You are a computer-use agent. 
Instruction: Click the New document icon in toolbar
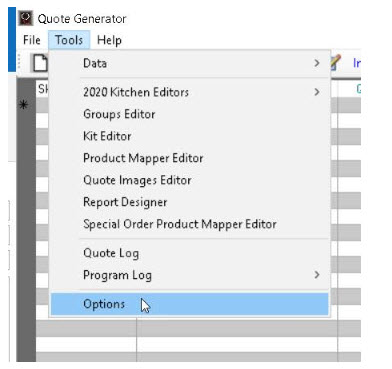(x=40, y=63)
